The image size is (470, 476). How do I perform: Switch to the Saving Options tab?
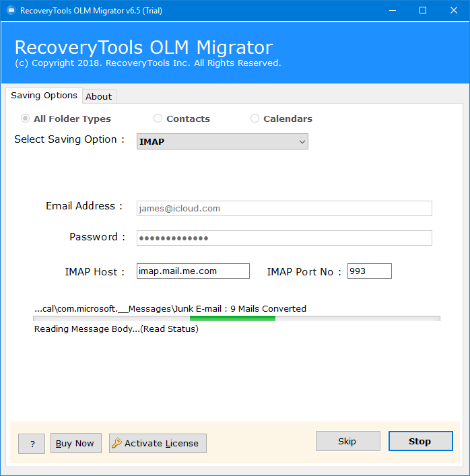pyautogui.click(x=44, y=96)
